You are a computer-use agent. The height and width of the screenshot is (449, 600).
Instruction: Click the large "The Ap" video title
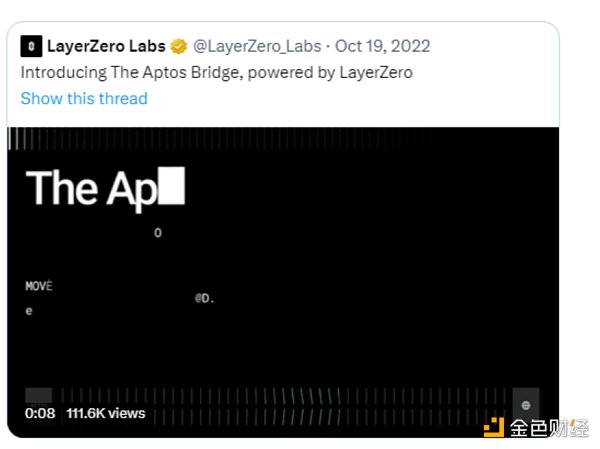92,188
